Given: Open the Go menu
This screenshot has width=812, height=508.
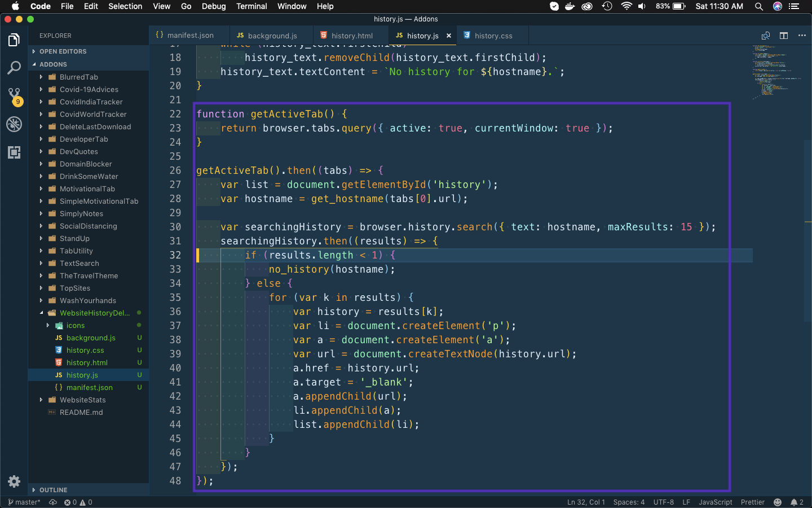Looking at the screenshot, I should coord(186,6).
